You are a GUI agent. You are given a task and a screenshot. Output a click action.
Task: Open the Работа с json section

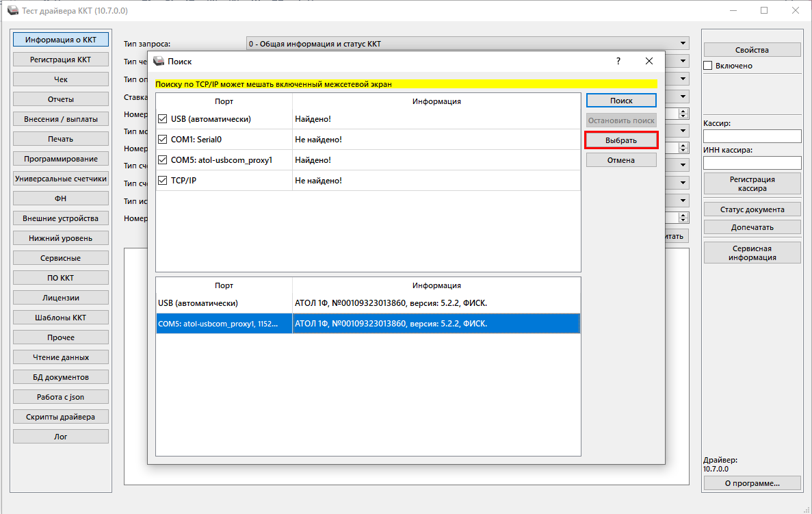[60, 397]
